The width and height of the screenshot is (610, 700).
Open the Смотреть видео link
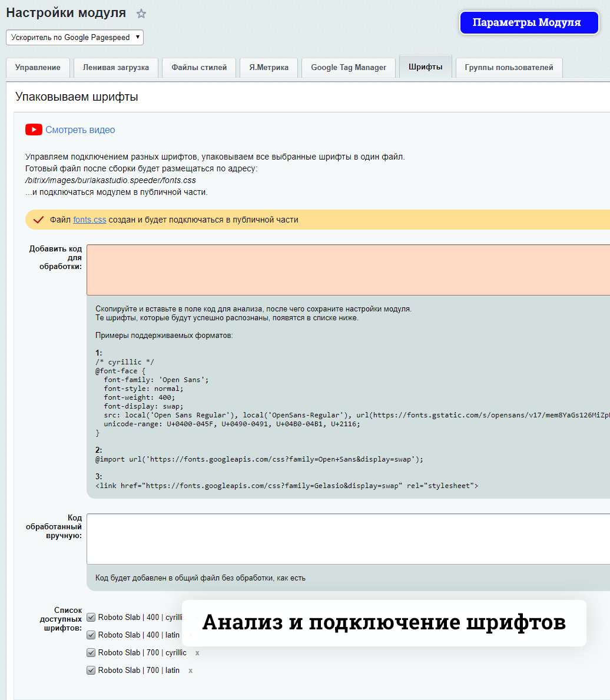[x=80, y=130]
